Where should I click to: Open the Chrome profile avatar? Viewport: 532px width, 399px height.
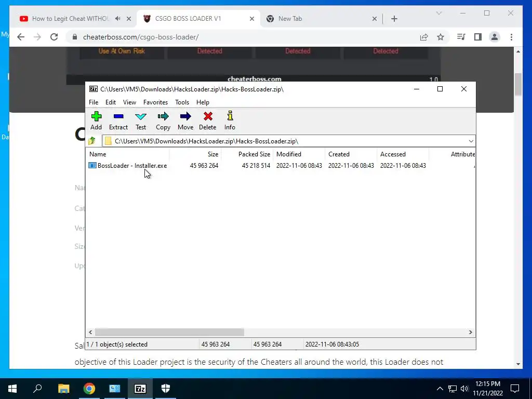495,37
